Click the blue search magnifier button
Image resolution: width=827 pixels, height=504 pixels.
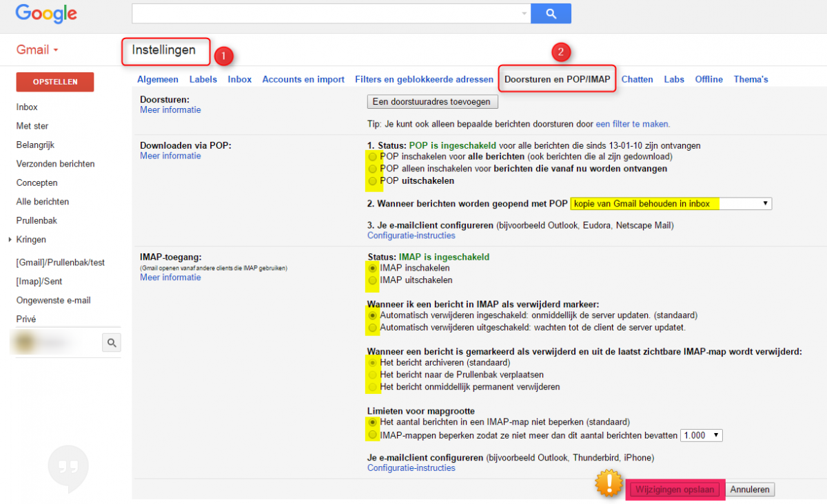(x=551, y=13)
